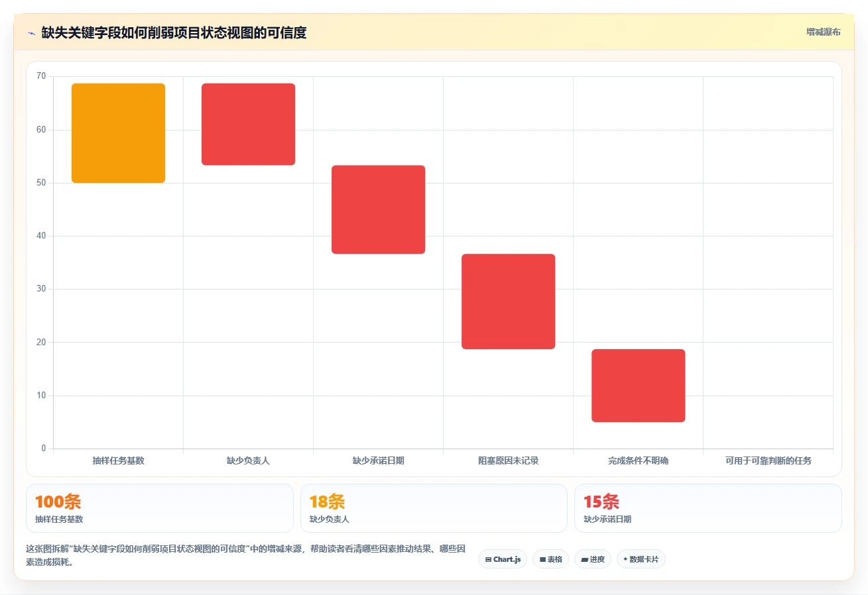Click the 表格 tag chip
The height and width of the screenshot is (595, 868).
click(550, 559)
